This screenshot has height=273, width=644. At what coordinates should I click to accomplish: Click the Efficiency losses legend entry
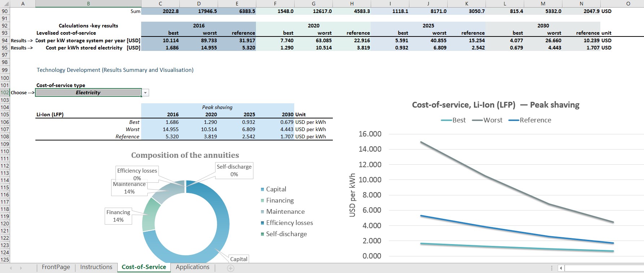point(287,223)
